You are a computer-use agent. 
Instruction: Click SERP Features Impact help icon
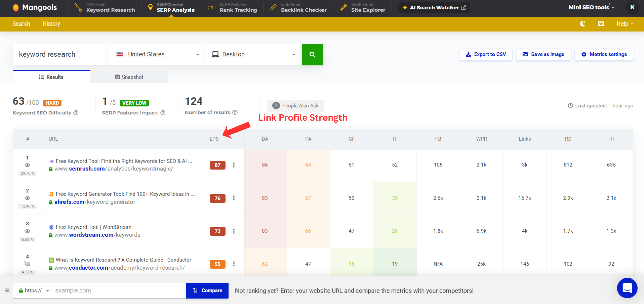163,113
